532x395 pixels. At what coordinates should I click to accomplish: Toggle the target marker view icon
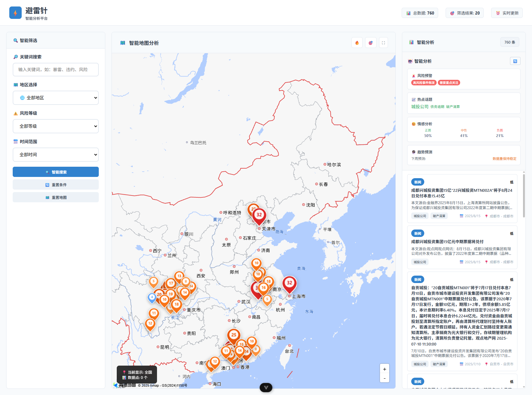pos(371,43)
